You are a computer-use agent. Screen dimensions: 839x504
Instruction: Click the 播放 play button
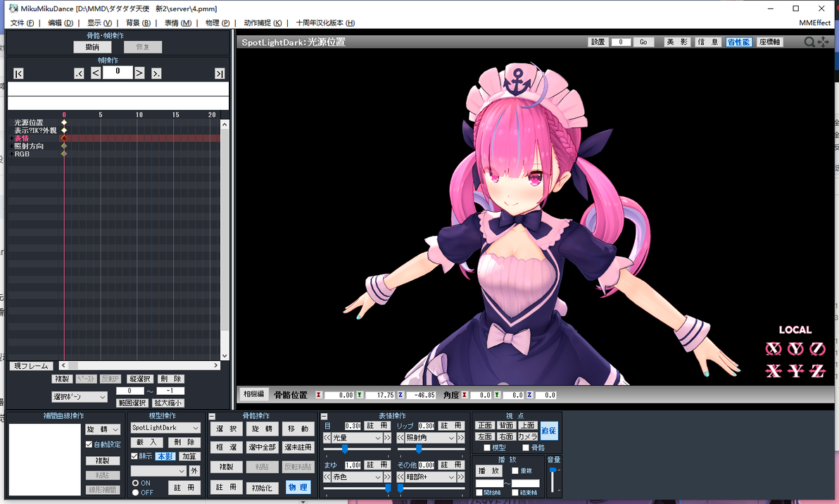point(489,471)
